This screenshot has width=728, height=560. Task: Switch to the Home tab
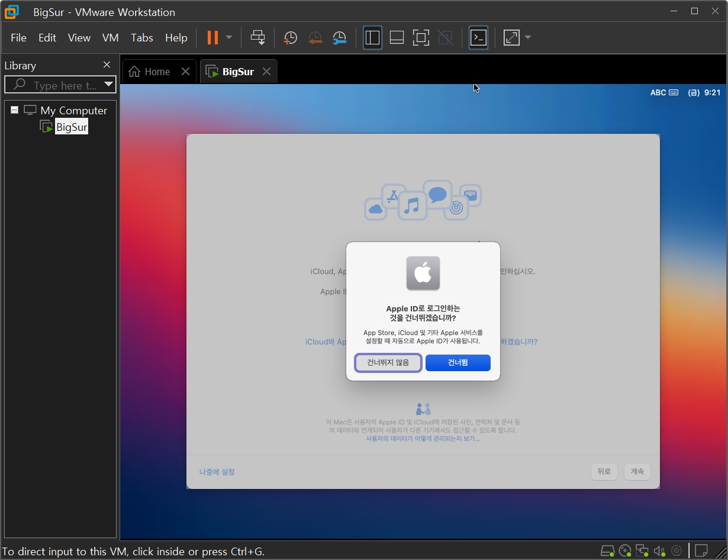150,72
